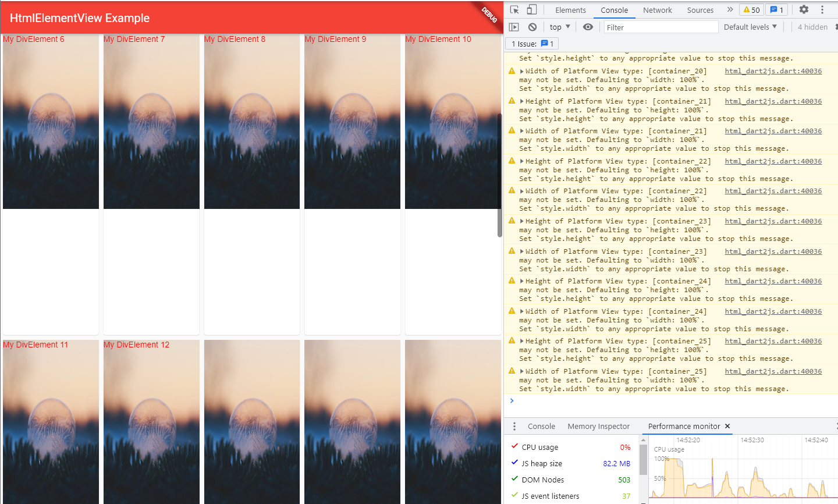This screenshot has height=504, width=838.
Task: Open the Default levels dropdown
Action: click(x=750, y=27)
